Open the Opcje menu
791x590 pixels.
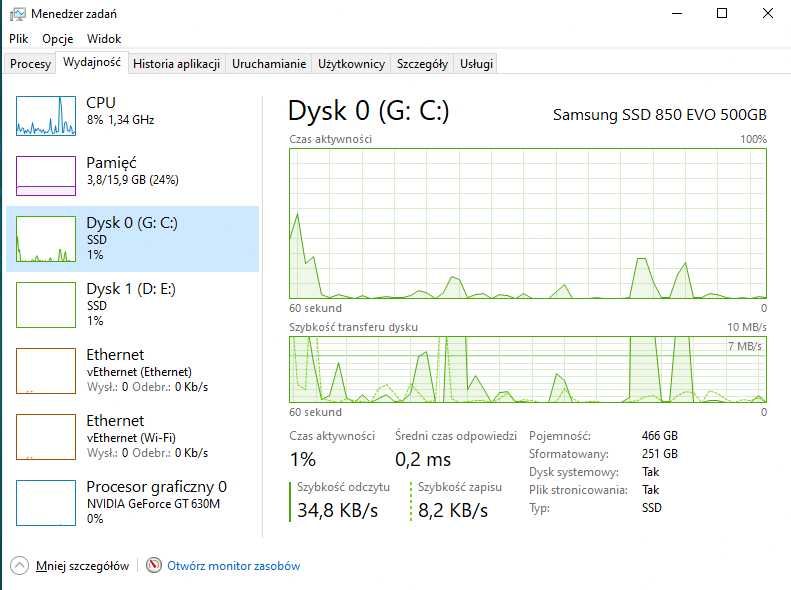pos(58,39)
